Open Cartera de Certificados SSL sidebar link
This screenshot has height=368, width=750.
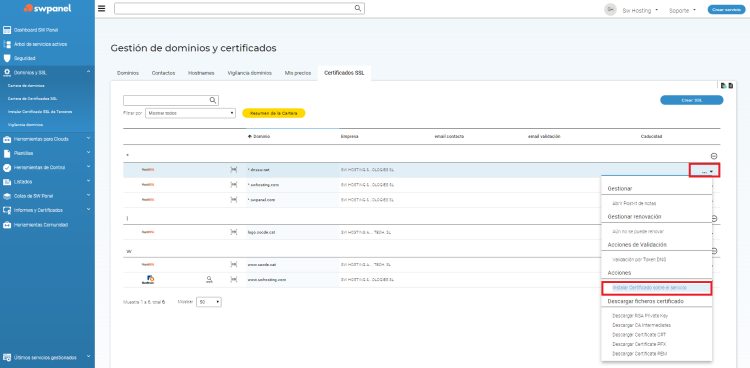33,99
